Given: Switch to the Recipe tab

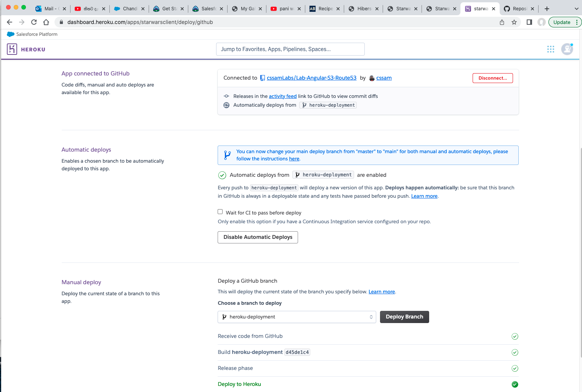Looking at the screenshot, I should coord(324,8).
